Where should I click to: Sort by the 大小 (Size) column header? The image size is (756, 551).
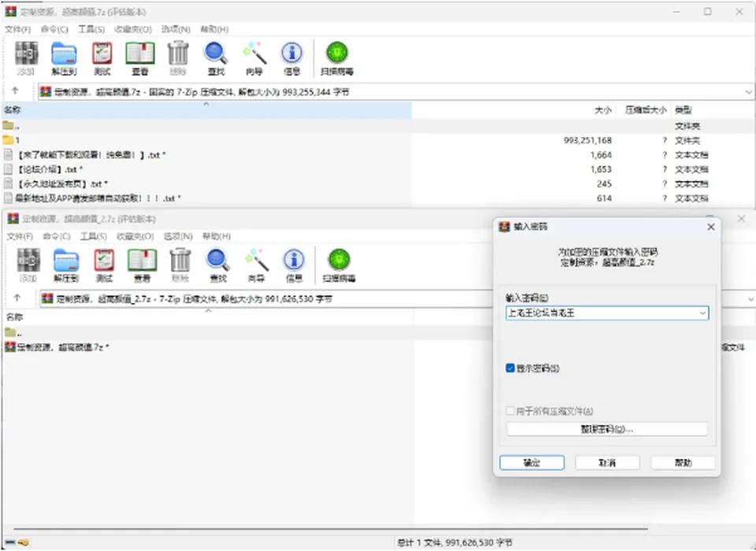coord(602,110)
